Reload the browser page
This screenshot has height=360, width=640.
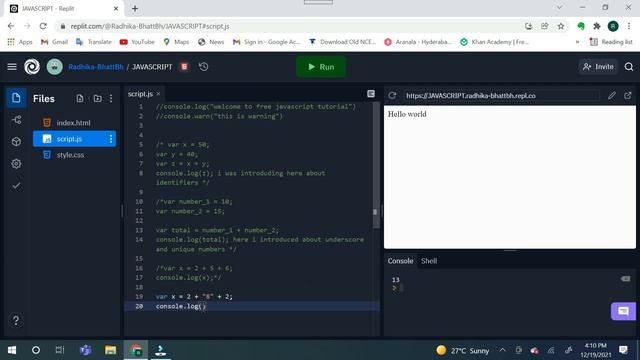click(x=43, y=26)
